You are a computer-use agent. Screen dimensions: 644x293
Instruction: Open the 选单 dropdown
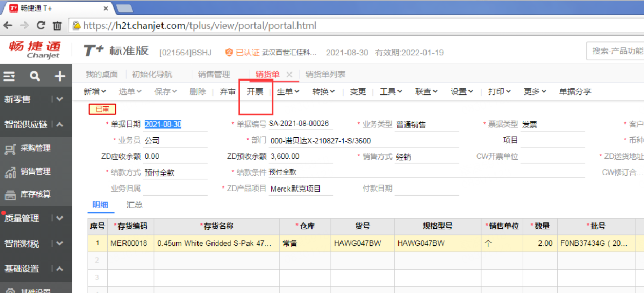coord(130,92)
